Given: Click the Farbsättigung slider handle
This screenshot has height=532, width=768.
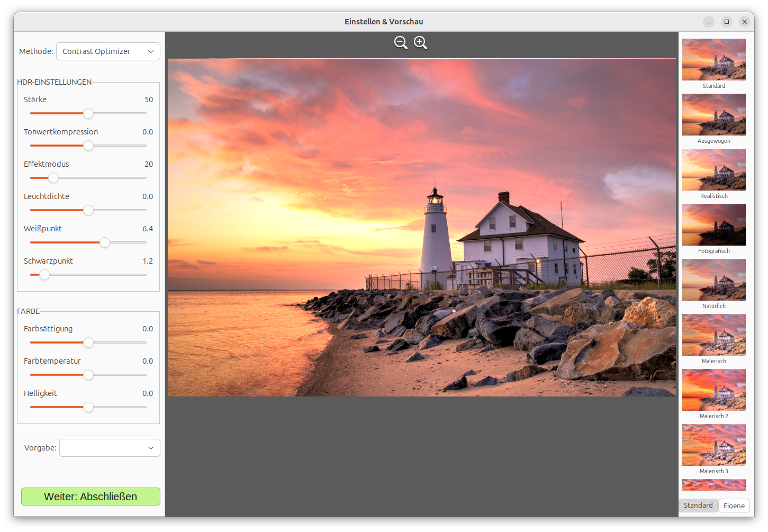Looking at the screenshot, I should (x=88, y=342).
